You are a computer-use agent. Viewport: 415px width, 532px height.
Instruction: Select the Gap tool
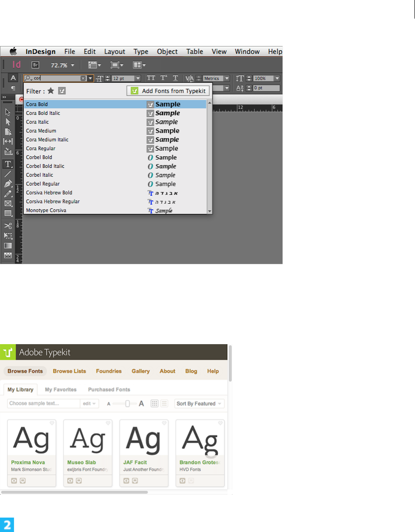8,141
